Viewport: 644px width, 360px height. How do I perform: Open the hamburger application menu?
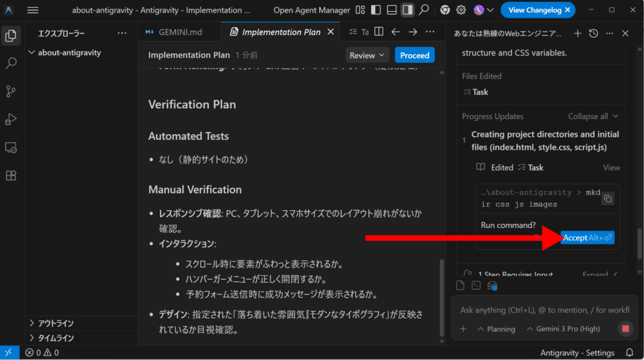point(33,10)
